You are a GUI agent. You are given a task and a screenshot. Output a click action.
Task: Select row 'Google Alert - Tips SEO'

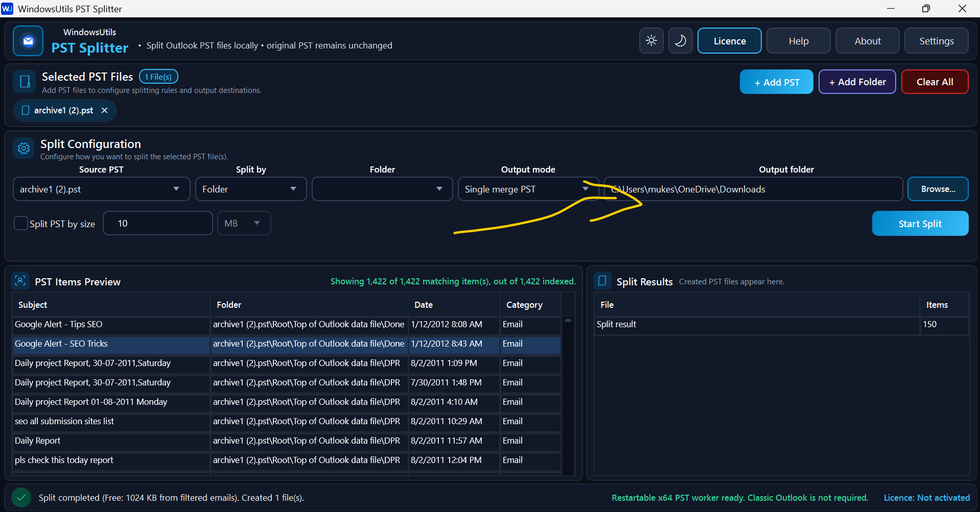coord(286,324)
